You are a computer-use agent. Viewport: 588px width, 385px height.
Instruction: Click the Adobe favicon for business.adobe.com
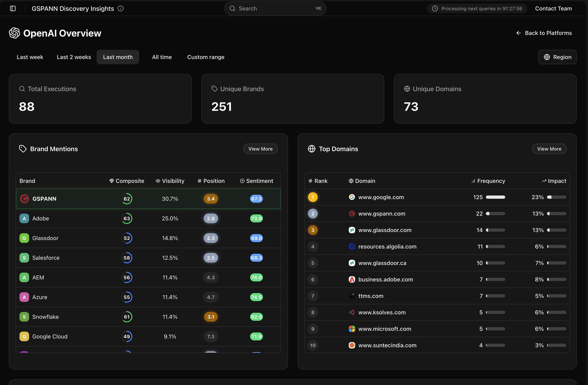point(352,279)
